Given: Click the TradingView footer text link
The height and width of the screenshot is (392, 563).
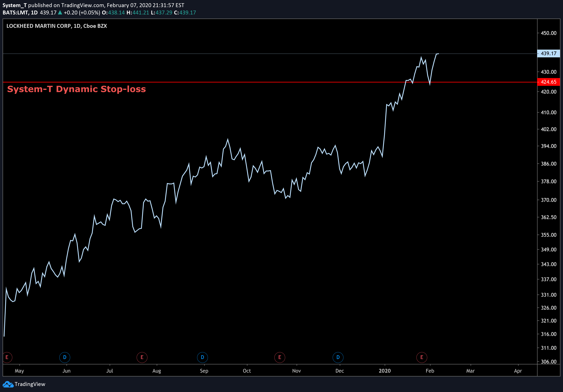Looking at the screenshot, I should point(30,384).
